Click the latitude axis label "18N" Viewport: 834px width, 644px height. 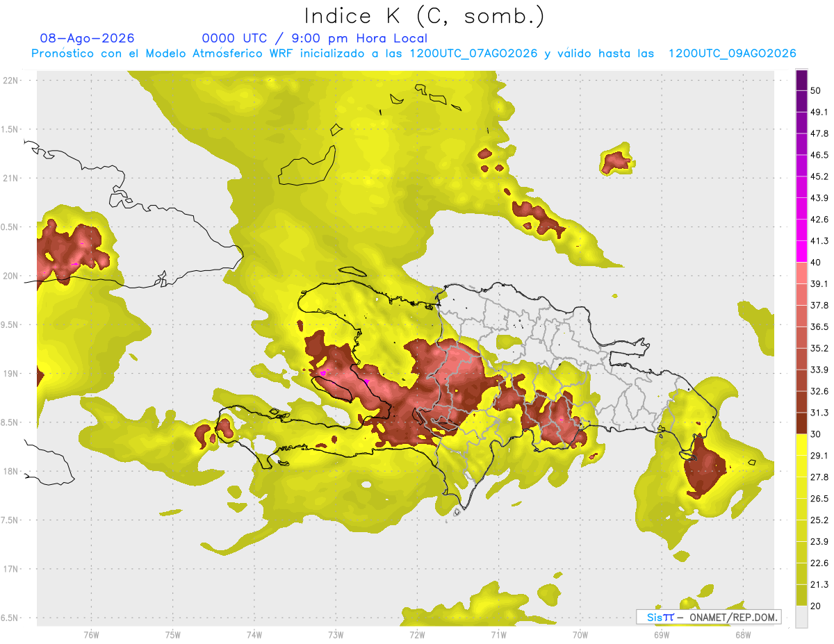[11, 472]
